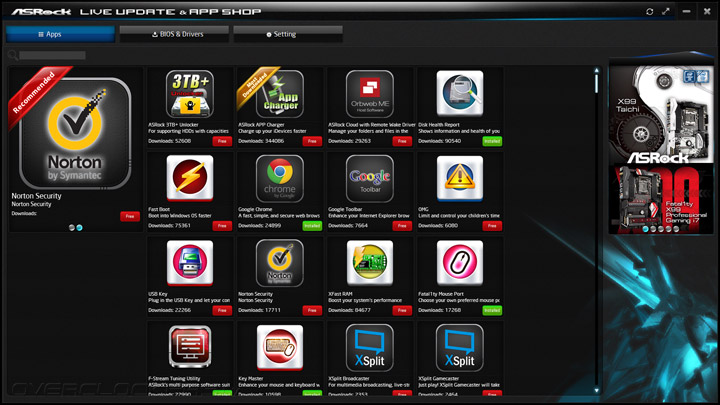Click Free button for ASRock Cloud
The width and height of the screenshot is (720, 405).
click(x=402, y=141)
